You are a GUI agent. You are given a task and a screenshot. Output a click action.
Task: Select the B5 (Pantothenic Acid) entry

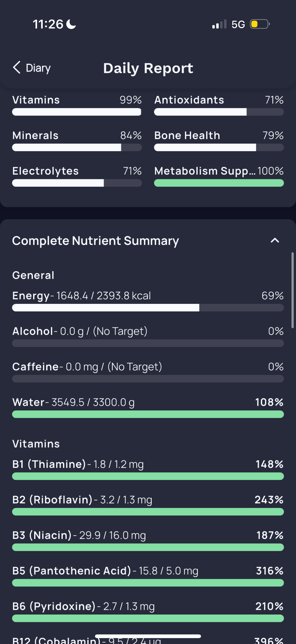(148, 576)
